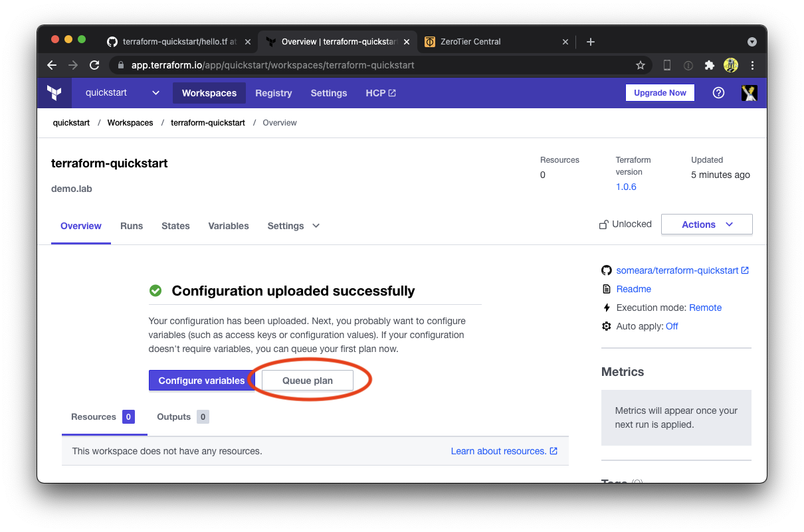
Task: Bookmark this page with the star icon
Action: [x=641, y=65]
